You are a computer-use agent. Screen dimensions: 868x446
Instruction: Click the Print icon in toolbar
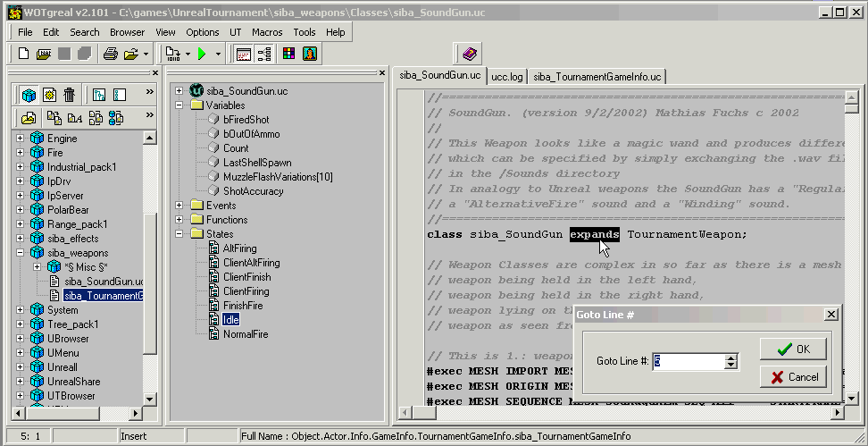(x=111, y=55)
